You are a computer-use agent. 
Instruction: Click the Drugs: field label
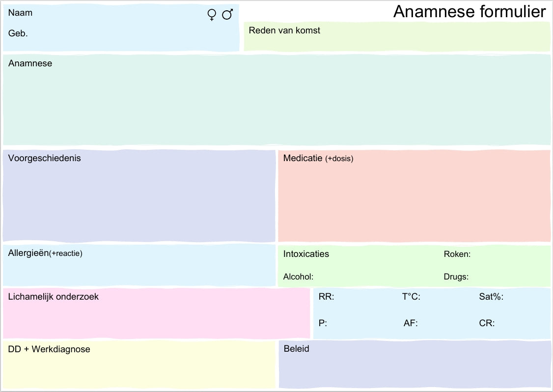click(x=456, y=277)
